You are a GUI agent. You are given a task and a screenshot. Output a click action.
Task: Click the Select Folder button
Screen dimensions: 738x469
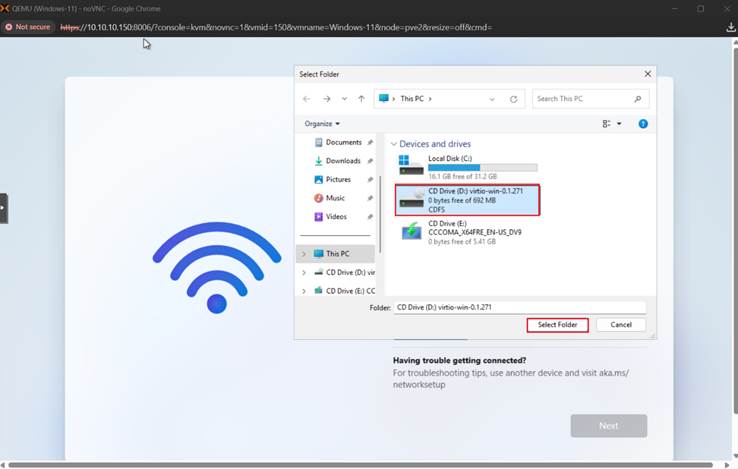pos(557,325)
